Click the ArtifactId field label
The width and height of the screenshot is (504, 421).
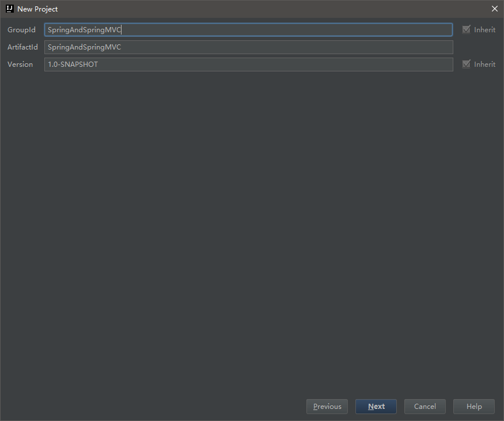22,47
